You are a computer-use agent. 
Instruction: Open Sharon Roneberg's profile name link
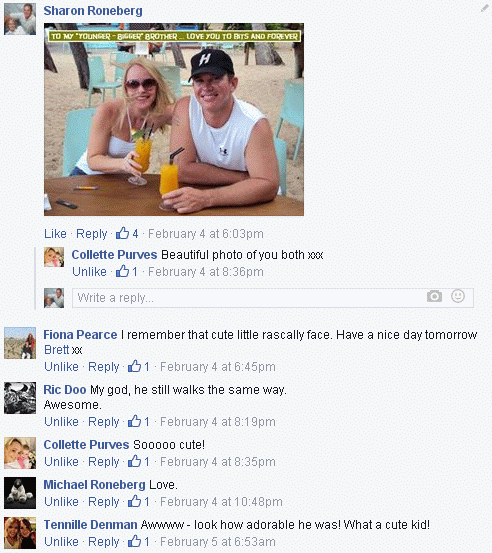click(93, 11)
